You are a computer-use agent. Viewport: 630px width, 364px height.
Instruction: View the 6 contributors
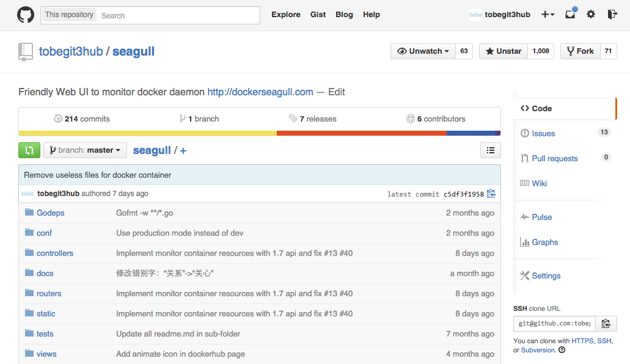click(x=436, y=119)
